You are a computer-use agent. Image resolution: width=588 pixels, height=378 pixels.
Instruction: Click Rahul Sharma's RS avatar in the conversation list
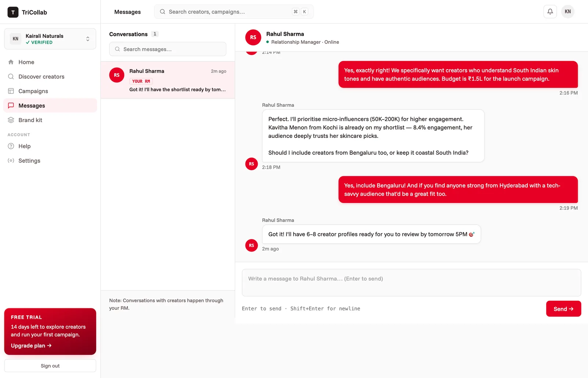[116, 75]
